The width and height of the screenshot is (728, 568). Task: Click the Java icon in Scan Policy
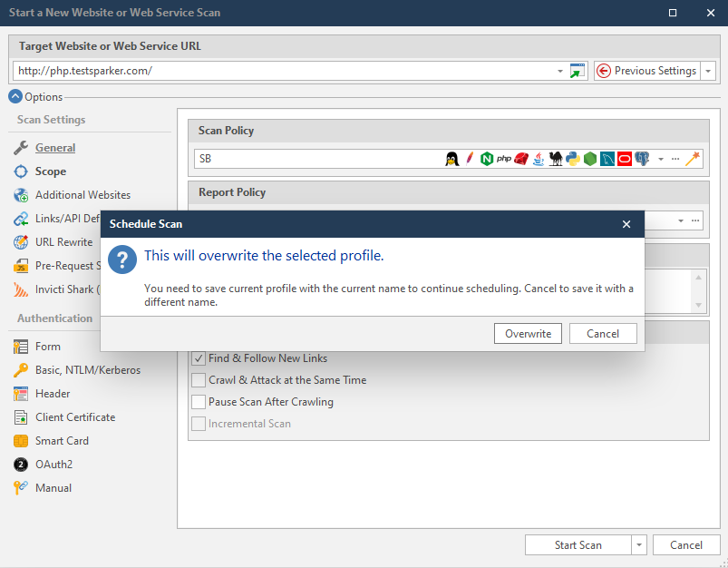coord(539,159)
